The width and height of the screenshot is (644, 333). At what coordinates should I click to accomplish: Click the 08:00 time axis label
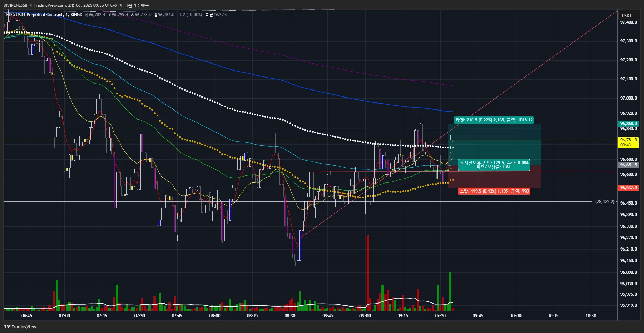click(215, 316)
